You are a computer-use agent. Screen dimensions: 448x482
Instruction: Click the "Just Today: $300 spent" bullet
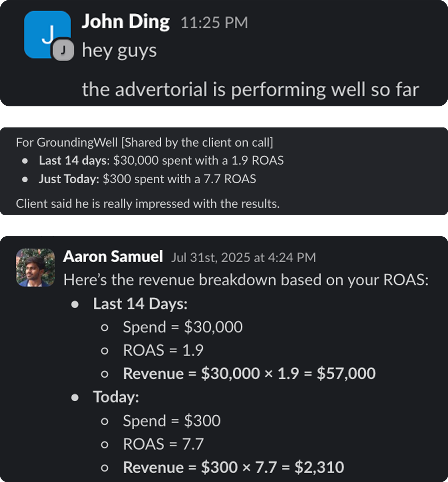pos(147,179)
